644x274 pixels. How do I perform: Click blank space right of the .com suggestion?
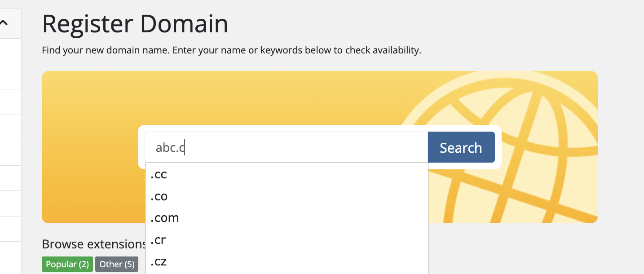(x=314, y=218)
